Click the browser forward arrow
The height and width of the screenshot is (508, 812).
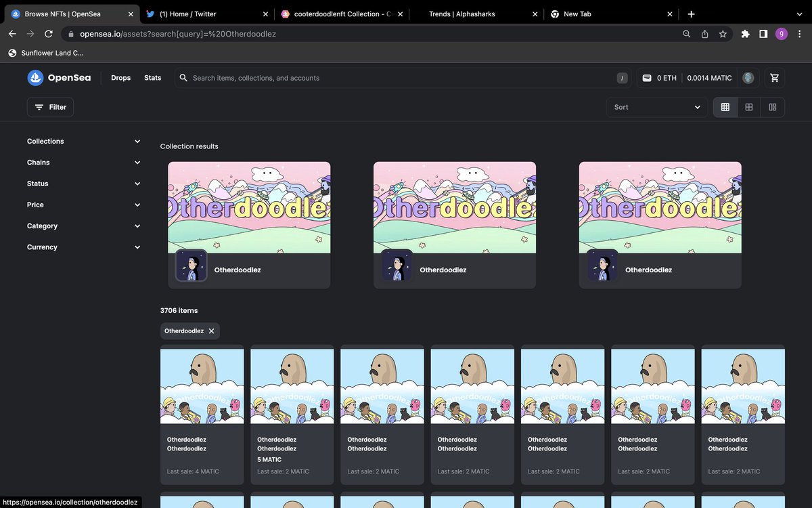[30, 34]
